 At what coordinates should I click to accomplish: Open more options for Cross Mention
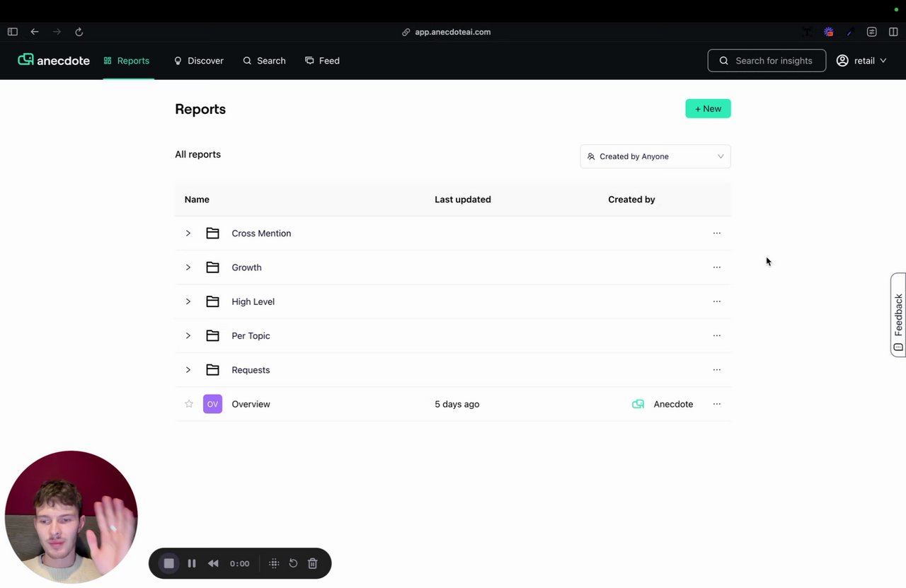(717, 233)
